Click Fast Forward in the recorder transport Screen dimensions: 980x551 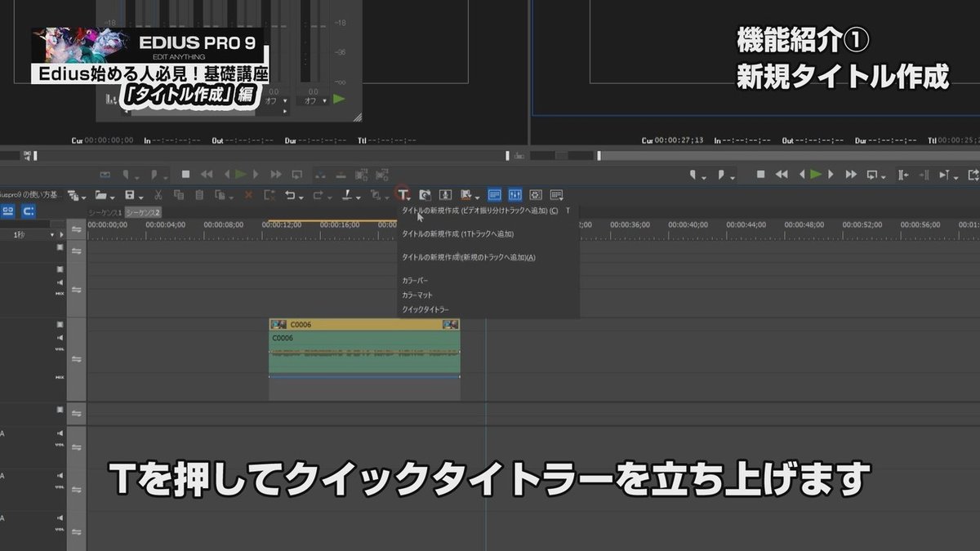pos(851,174)
